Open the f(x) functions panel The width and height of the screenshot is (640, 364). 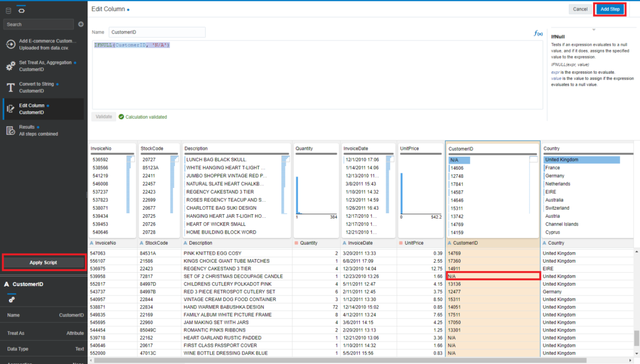[x=538, y=34]
